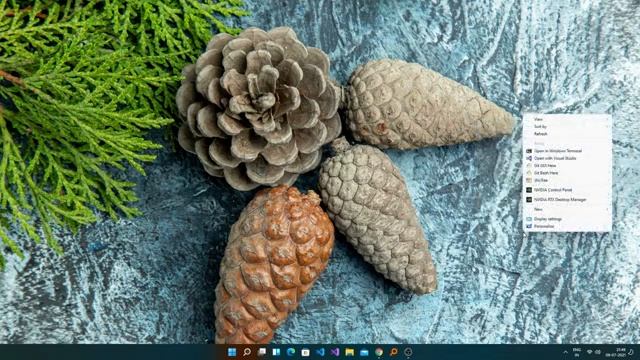Open NVIDIA RTX Desktop Manager entry
Image resolution: width=640 pixels, height=360 pixels.
click(567, 200)
